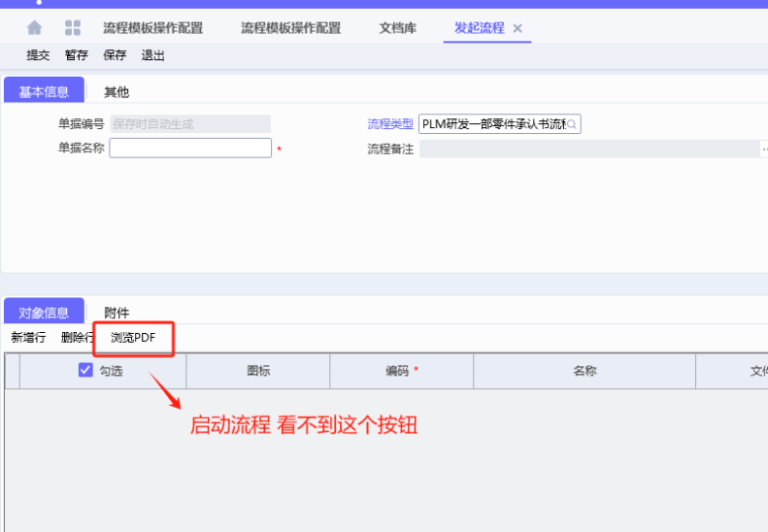The image size is (768, 532).
Task: Open the app grid menu icon
Action: coord(73,28)
